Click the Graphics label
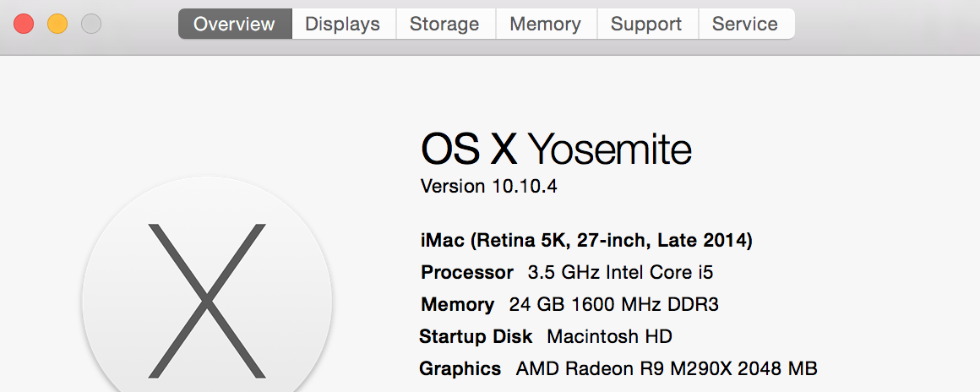 (460, 369)
